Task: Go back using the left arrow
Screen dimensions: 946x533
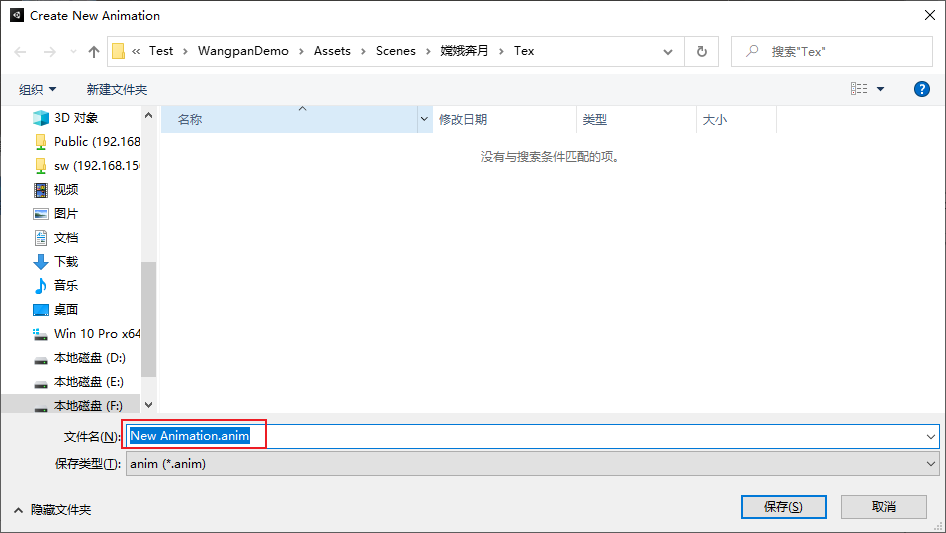Action: 21,52
